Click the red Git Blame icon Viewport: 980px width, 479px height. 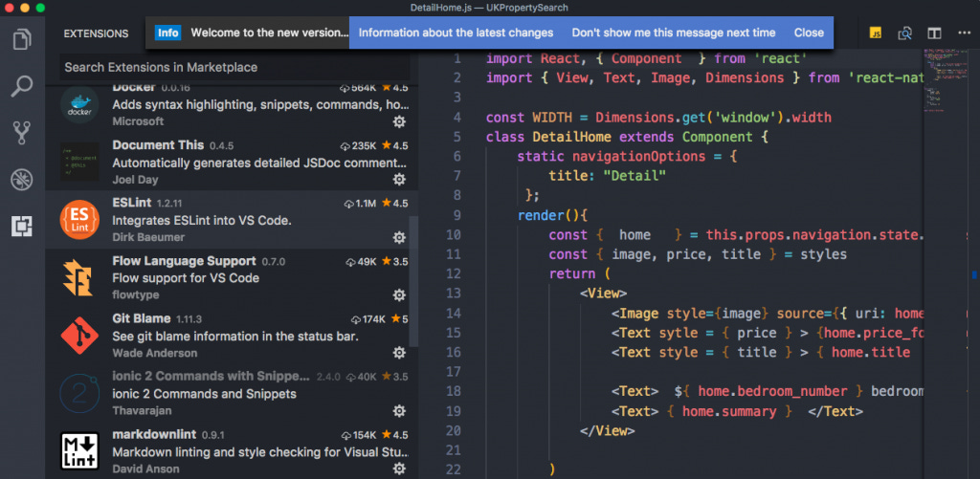80,336
